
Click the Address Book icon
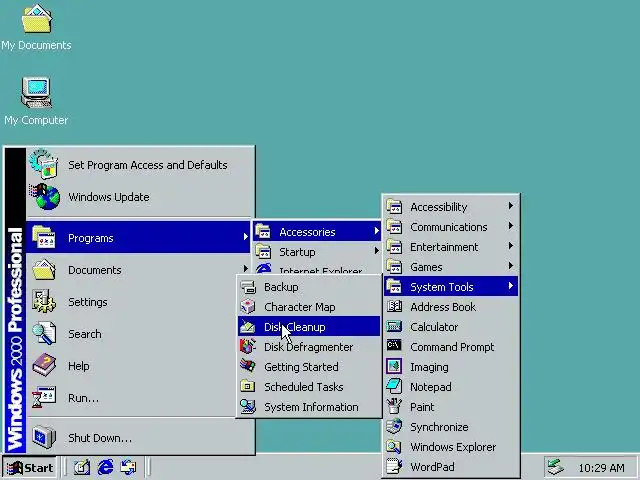coord(394,307)
